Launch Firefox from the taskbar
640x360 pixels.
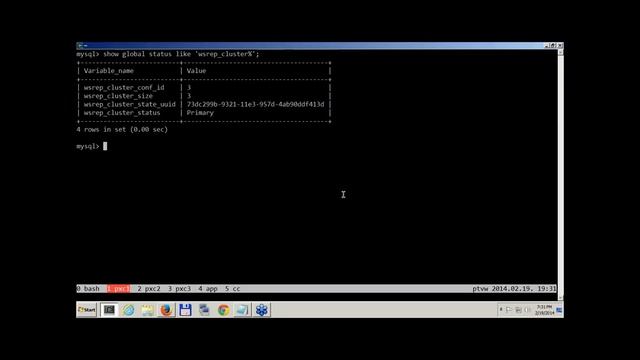tap(166, 310)
